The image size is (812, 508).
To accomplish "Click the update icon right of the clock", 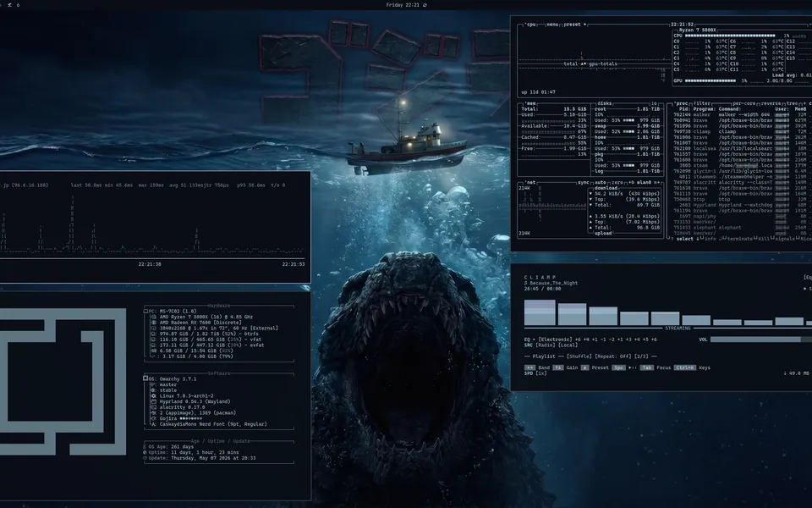I will [425, 5].
